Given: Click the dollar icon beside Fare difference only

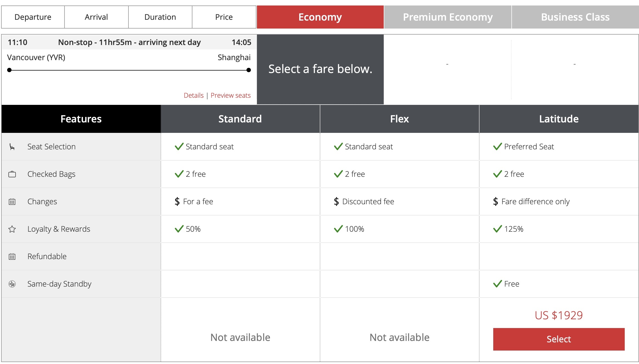Looking at the screenshot, I should coord(495,202).
